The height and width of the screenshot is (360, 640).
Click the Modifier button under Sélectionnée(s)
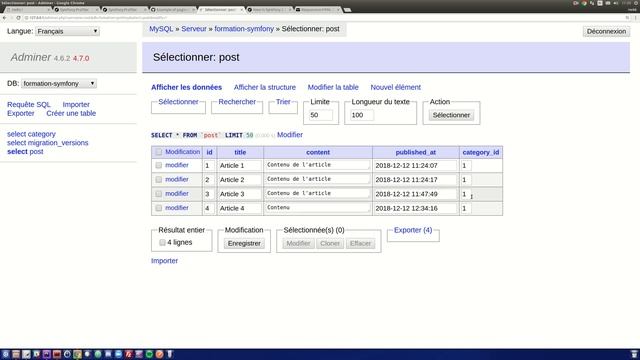pyautogui.click(x=298, y=243)
